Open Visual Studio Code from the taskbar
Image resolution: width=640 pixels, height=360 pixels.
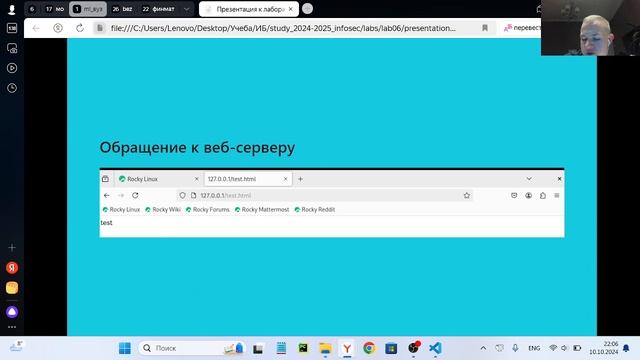435,348
